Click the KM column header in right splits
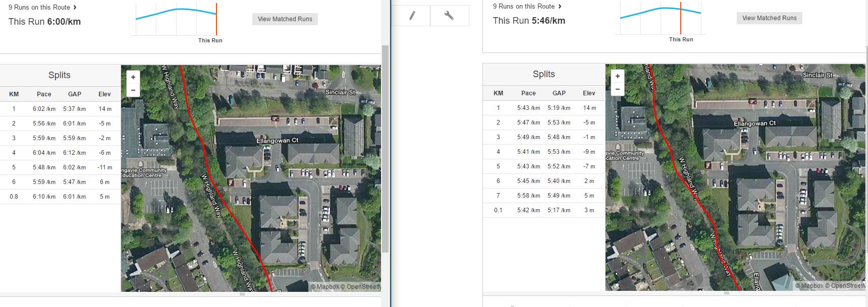This screenshot has height=307, width=868. tap(498, 93)
